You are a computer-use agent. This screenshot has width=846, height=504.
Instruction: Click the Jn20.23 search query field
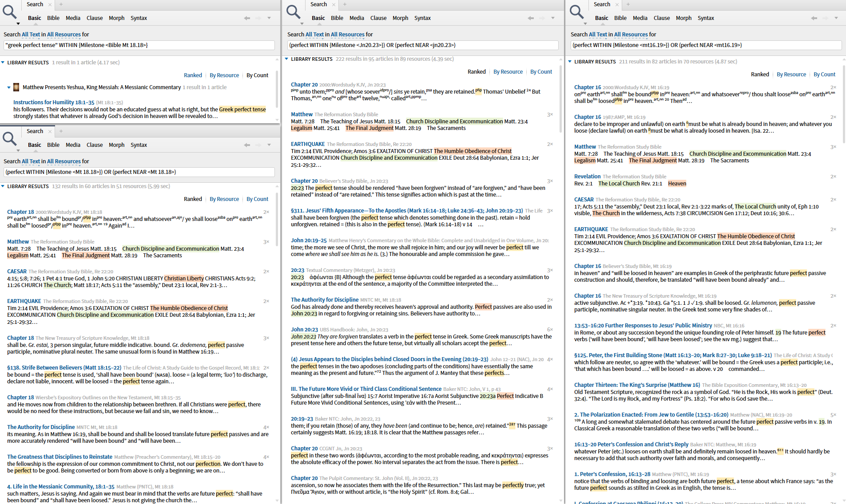tap(423, 45)
